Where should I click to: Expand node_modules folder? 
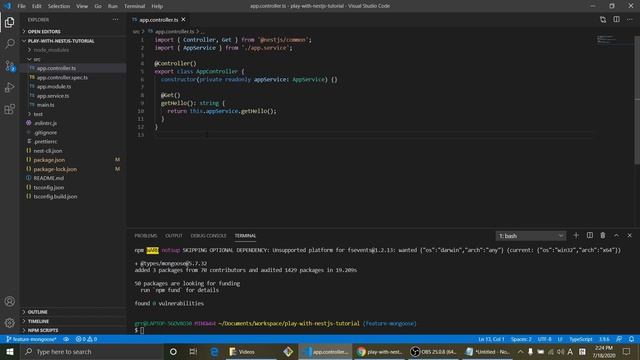(x=73, y=50)
